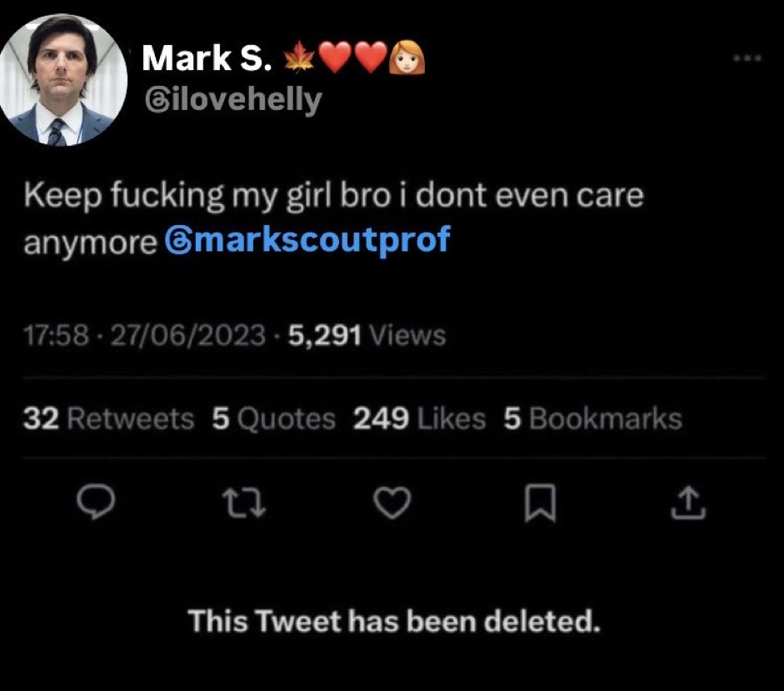The image size is (784, 691).
Task: Visit the @ilovehelly handle
Action: [232, 100]
